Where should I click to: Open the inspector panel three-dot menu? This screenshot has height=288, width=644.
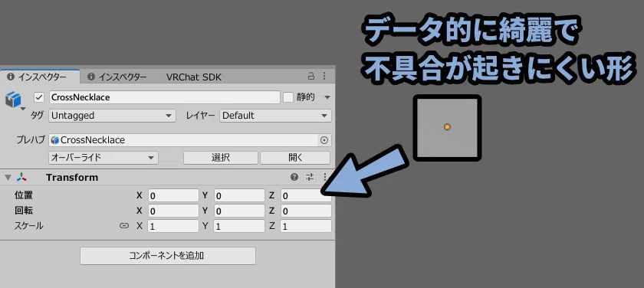pyautogui.click(x=324, y=76)
